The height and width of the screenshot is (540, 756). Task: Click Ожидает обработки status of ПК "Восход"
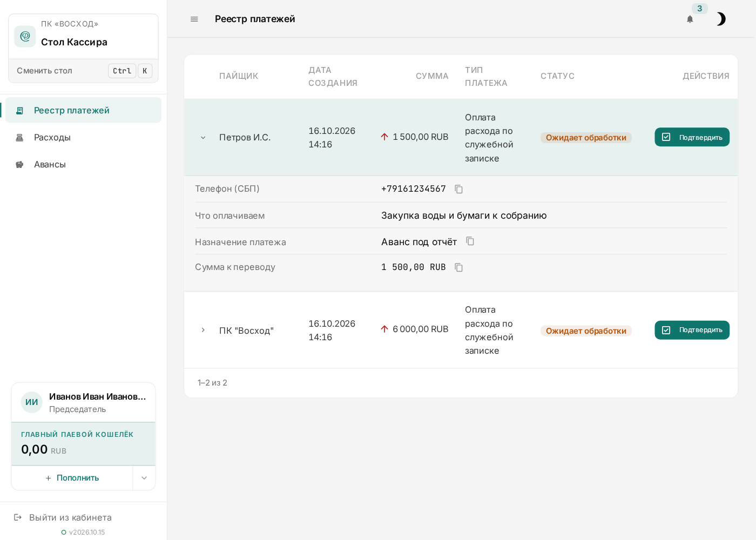point(586,330)
